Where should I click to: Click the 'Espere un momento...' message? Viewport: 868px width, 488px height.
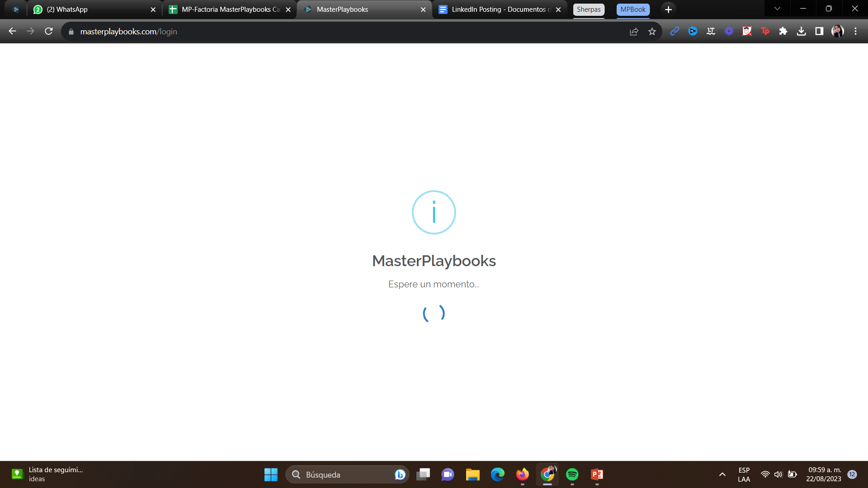point(434,284)
